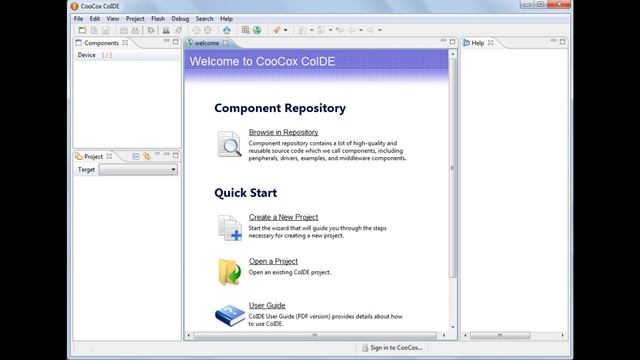Open the Project menu
Image resolution: width=640 pixels, height=360 pixels.
coord(135,19)
